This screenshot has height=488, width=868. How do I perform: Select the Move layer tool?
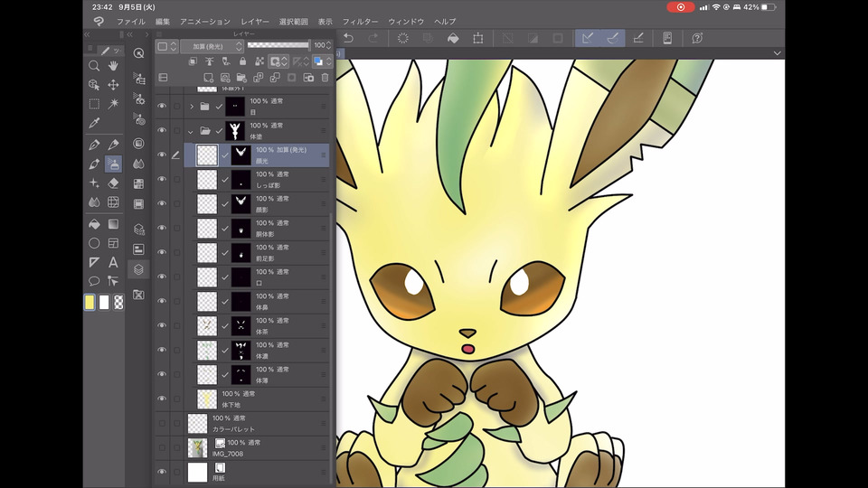pyautogui.click(x=113, y=85)
